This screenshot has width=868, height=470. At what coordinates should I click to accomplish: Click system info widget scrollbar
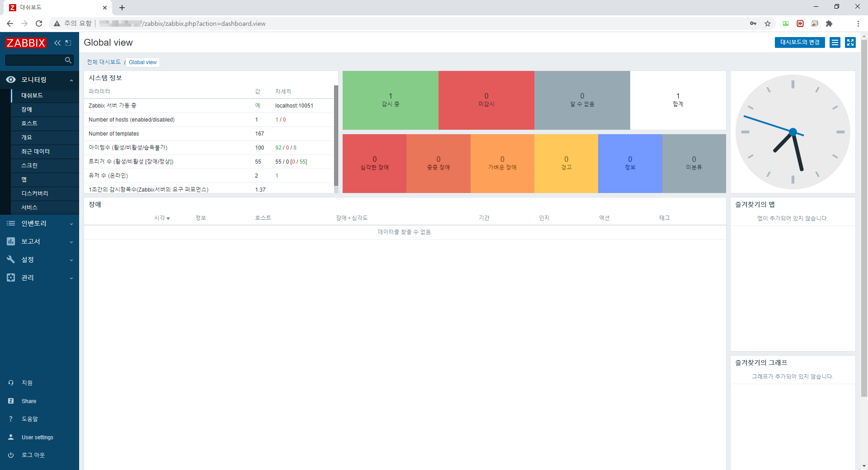tap(336, 136)
